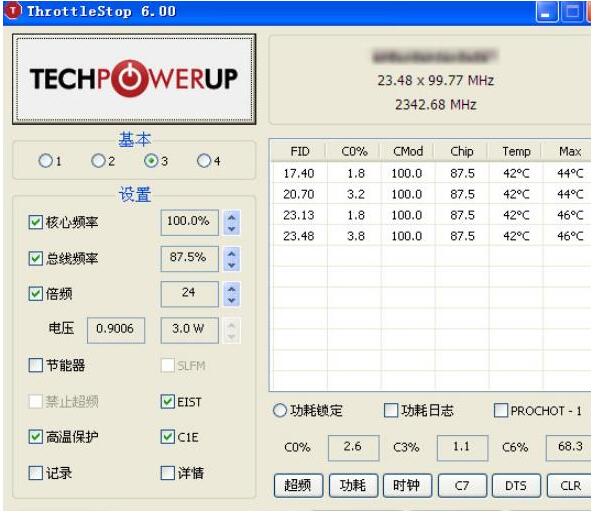Select profile radio button 2
This screenshot has height=514, width=593.
(98, 161)
